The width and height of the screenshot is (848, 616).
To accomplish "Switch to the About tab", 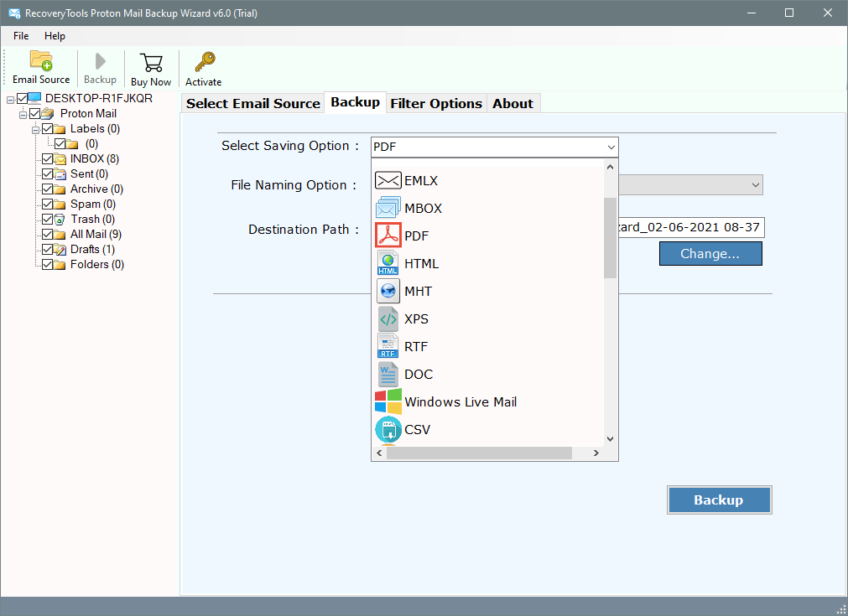I will [x=512, y=103].
